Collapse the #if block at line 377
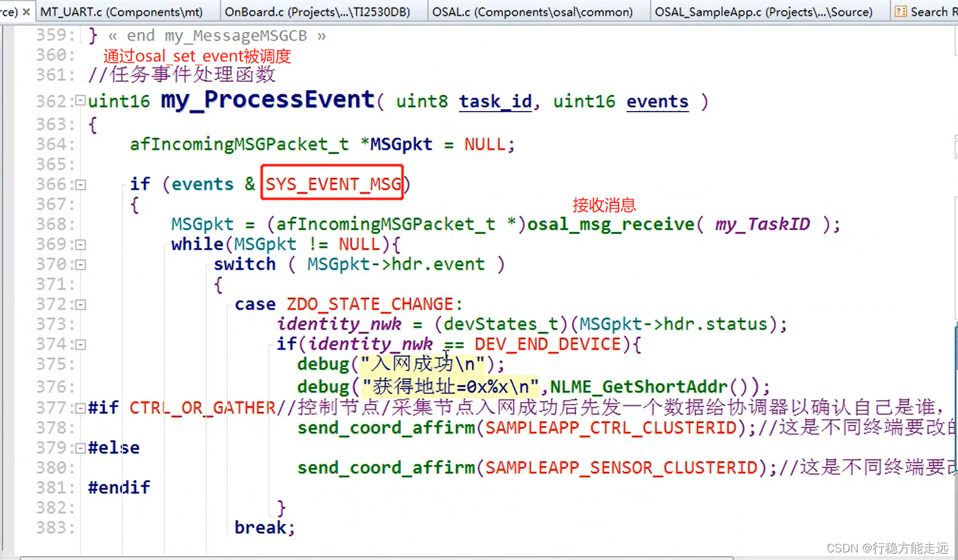Viewport: 958px width, 560px height. click(81, 408)
